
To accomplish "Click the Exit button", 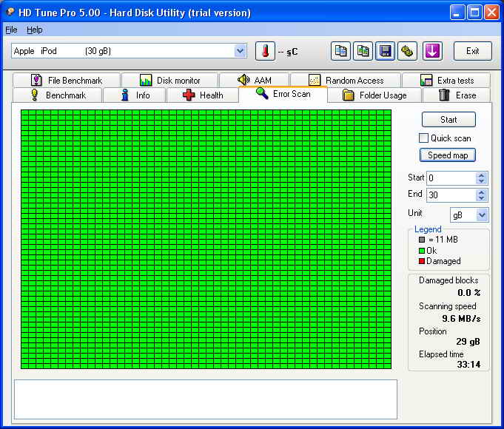I will [x=472, y=51].
